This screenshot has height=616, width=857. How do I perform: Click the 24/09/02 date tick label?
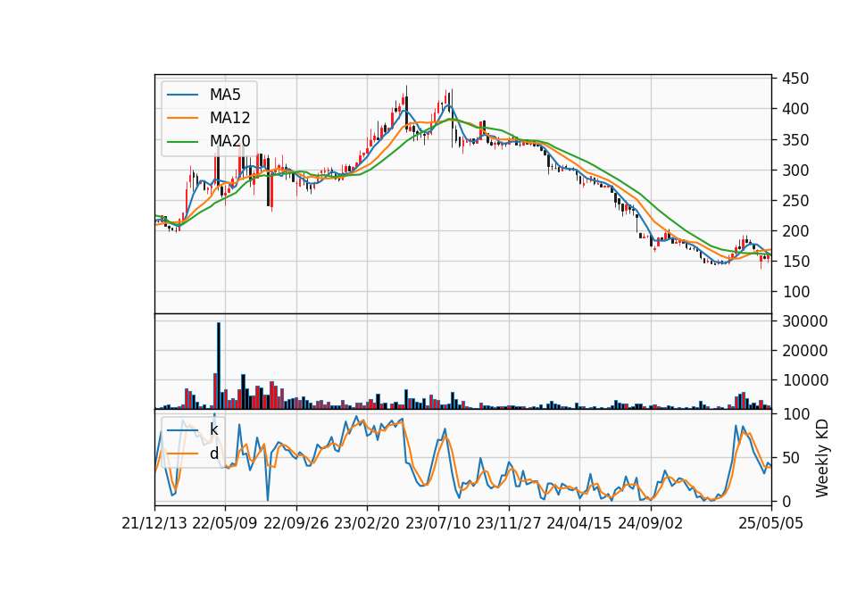point(651,524)
